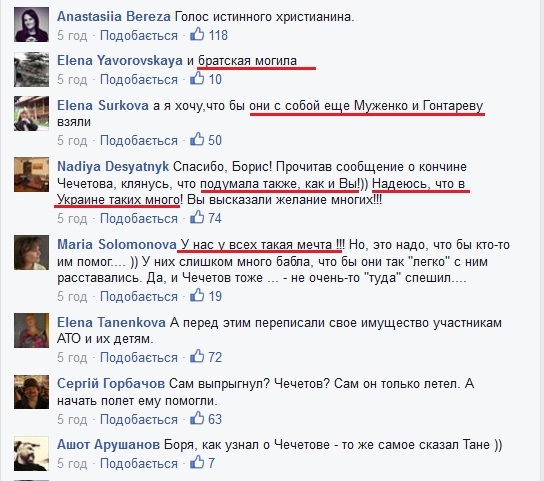Click thumbs-up icon showing 74 likes
The height and width of the screenshot is (481, 544).
point(197,217)
